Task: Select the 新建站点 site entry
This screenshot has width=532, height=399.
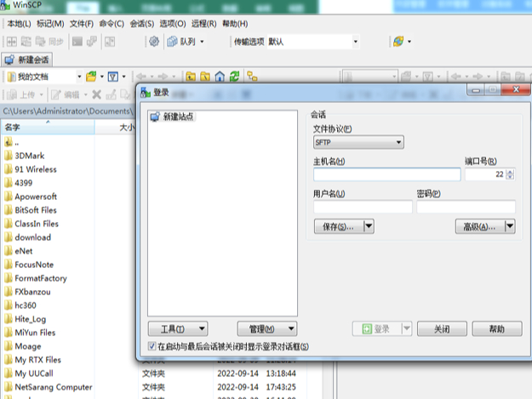Action: click(172, 117)
